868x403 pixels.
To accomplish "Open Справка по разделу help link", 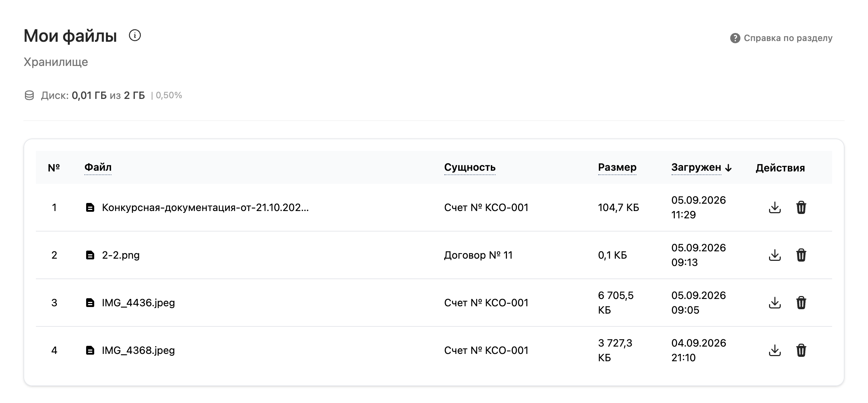I will (781, 38).
